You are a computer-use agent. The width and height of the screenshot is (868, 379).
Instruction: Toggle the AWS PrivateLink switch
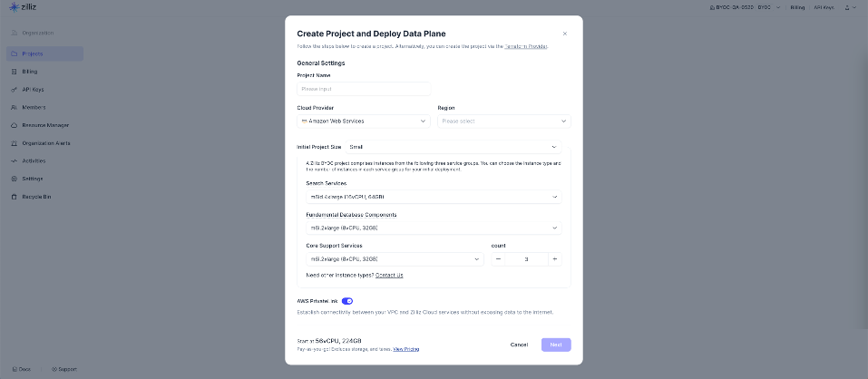pos(347,301)
